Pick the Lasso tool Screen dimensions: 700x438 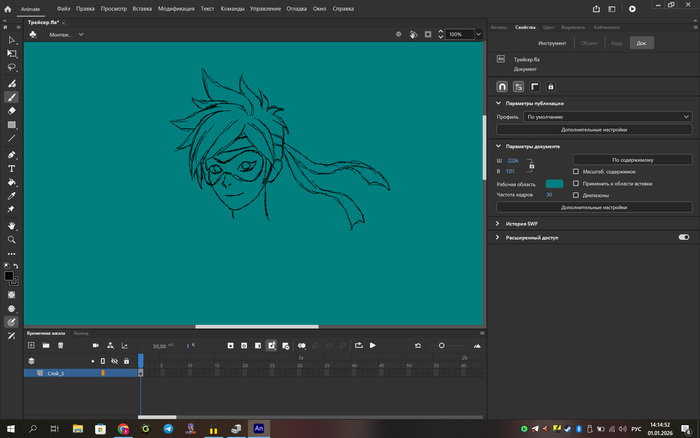pos(12,68)
